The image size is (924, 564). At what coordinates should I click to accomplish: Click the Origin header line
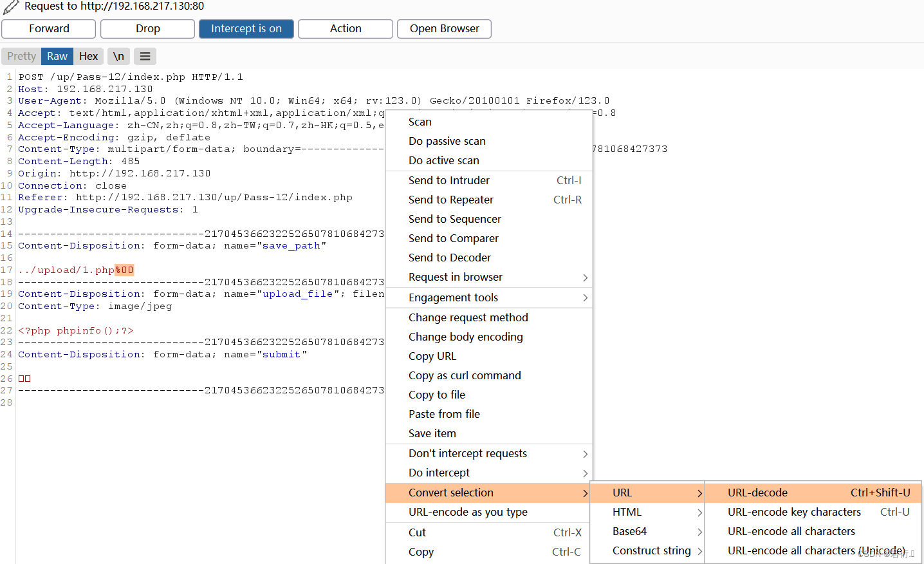click(115, 173)
